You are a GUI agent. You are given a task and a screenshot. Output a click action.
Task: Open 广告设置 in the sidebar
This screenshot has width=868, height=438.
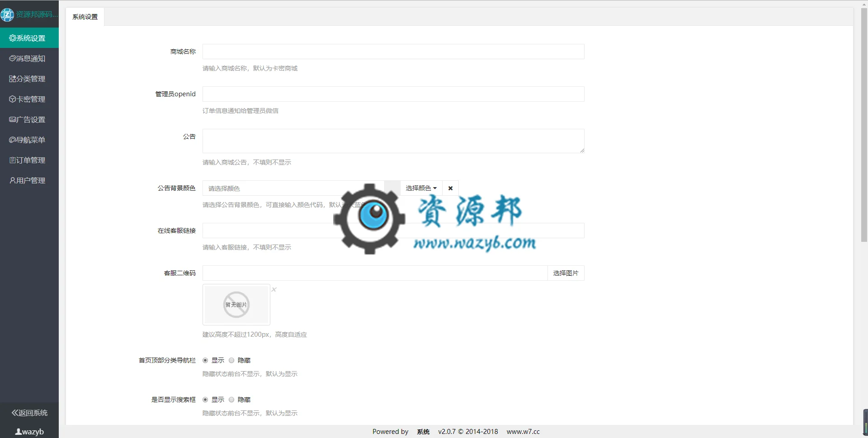click(29, 120)
